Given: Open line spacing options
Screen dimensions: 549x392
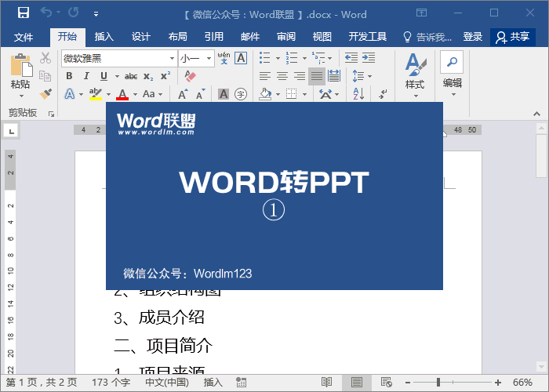Looking at the screenshot, I should 362,76.
